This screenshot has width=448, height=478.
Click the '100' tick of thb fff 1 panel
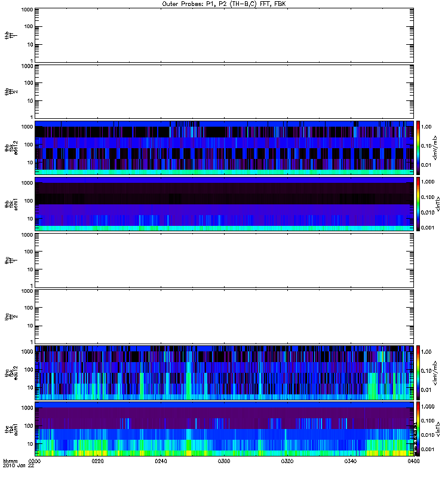[x=29, y=26]
